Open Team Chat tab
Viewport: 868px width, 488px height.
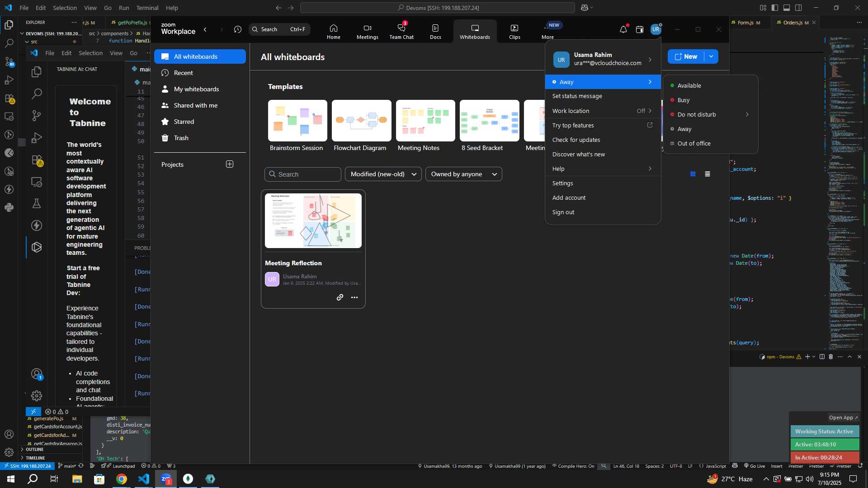click(401, 32)
